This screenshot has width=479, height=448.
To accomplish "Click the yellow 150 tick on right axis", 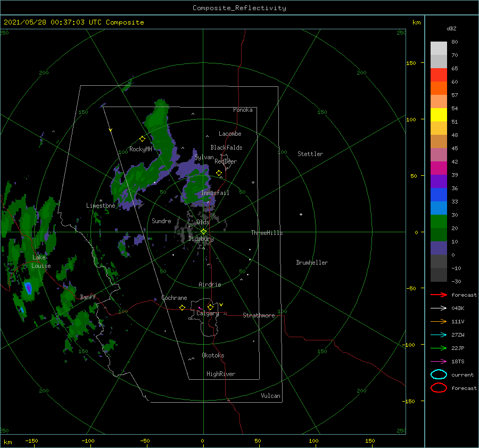I will (411, 63).
